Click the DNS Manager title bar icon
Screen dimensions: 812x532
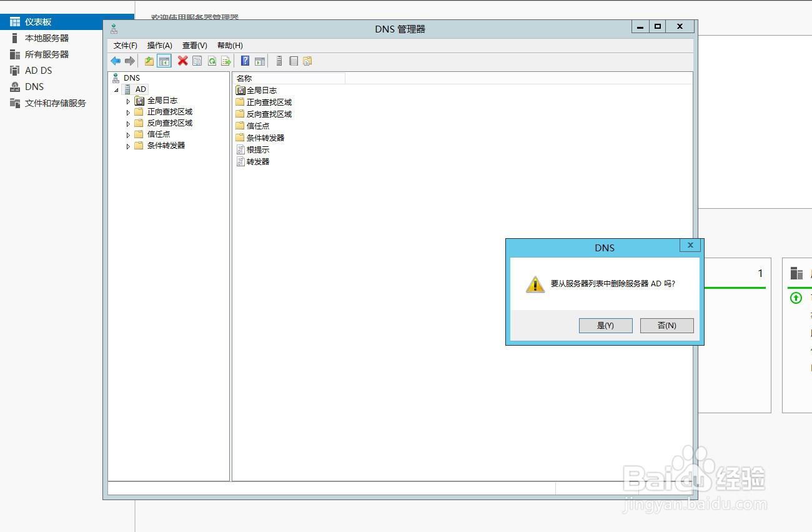114,29
